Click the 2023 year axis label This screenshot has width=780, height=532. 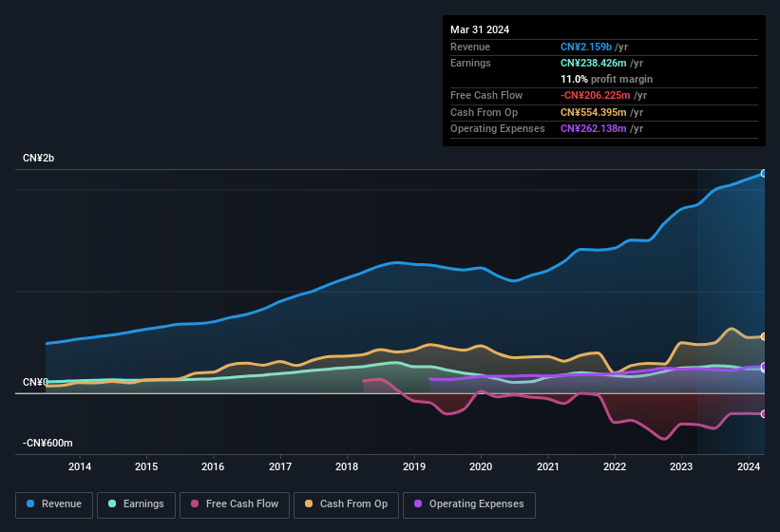(681, 466)
